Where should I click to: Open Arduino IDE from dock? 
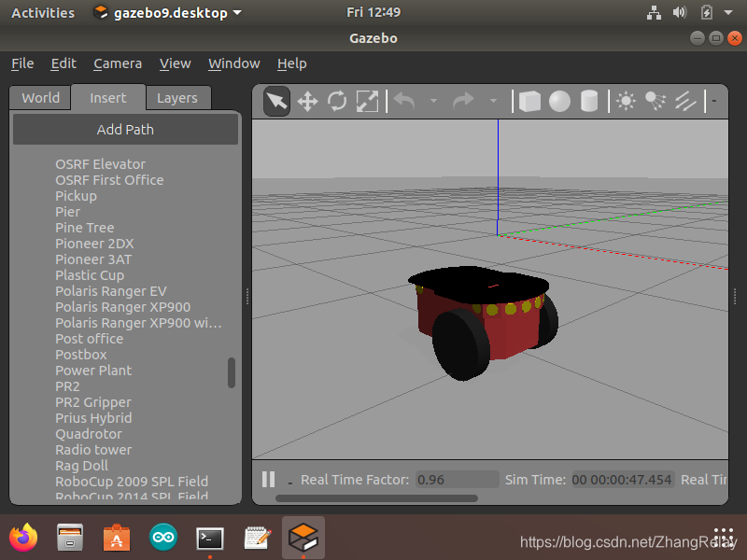[163, 538]
